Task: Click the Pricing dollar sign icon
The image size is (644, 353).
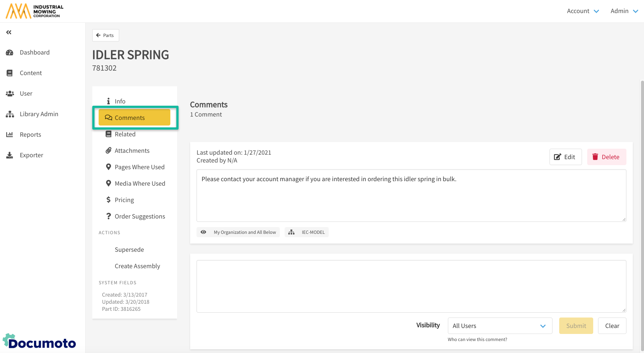Action: [x=108, y=200]
